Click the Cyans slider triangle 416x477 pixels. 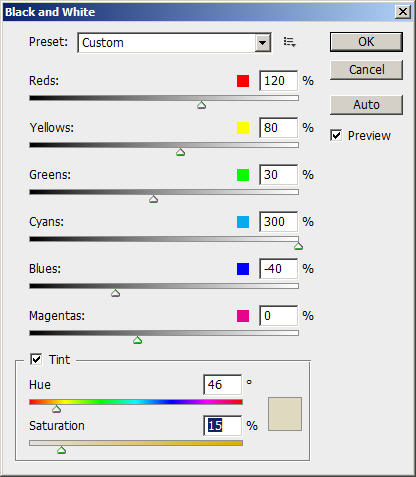pos(298,246)
